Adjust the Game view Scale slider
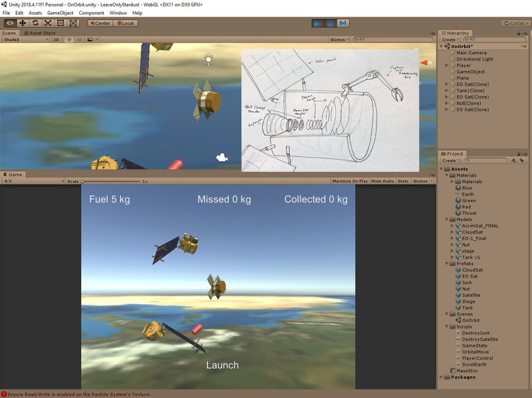 (x=84, y=181)
